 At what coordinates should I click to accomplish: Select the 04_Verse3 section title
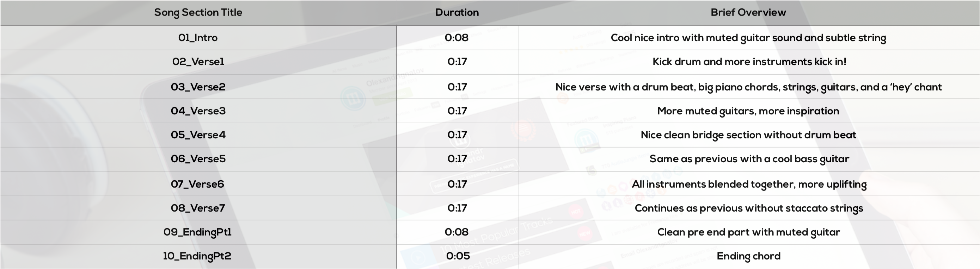point(198,111)
